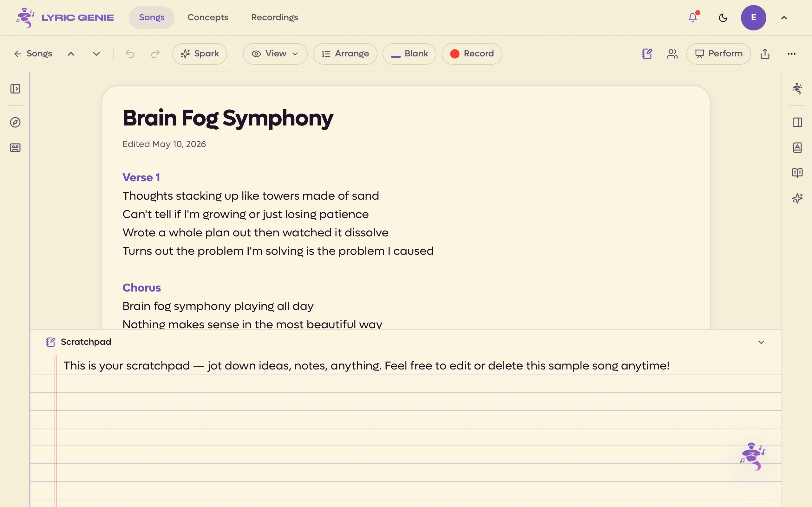Expand the View dropdown

pyautogui.click(x=275, y=54)
